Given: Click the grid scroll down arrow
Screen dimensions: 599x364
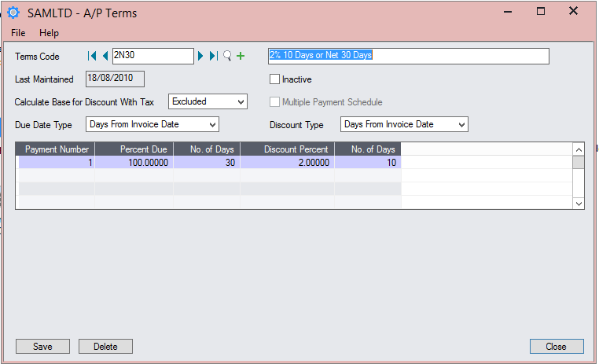Looking at the screenshot, I should [x=579, y=204].
